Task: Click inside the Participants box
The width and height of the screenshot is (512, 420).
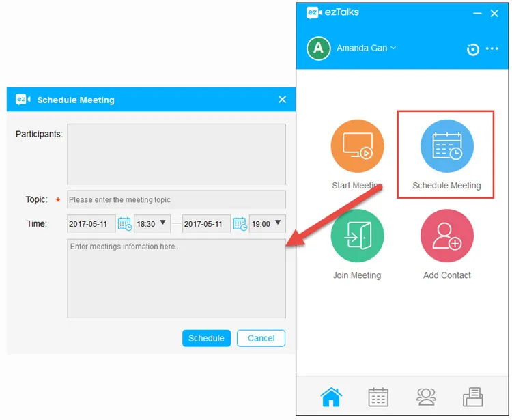Action: (x=176, y=154)
